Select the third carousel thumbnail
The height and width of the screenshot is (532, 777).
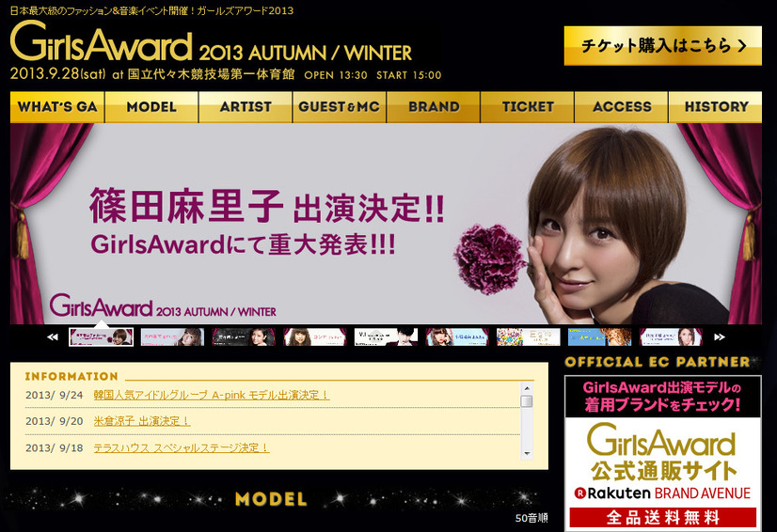(x=244, y=337)
